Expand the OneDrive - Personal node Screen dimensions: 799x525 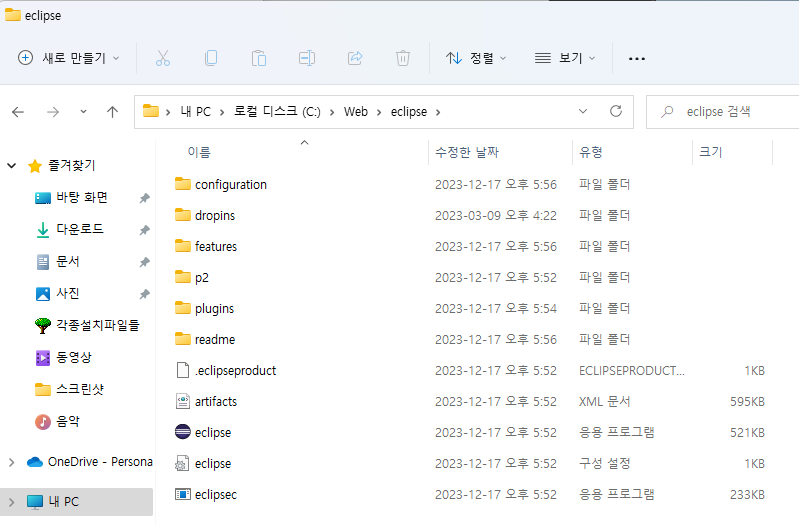click(12, 462)
